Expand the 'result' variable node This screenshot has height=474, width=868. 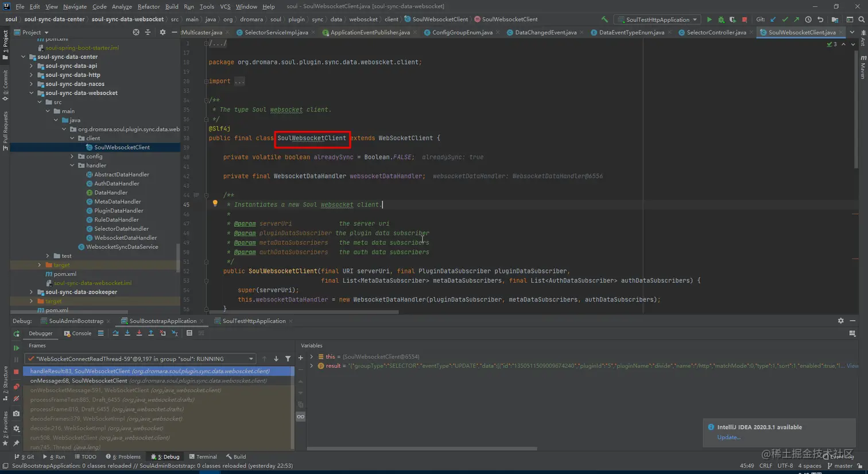point(312,366)
